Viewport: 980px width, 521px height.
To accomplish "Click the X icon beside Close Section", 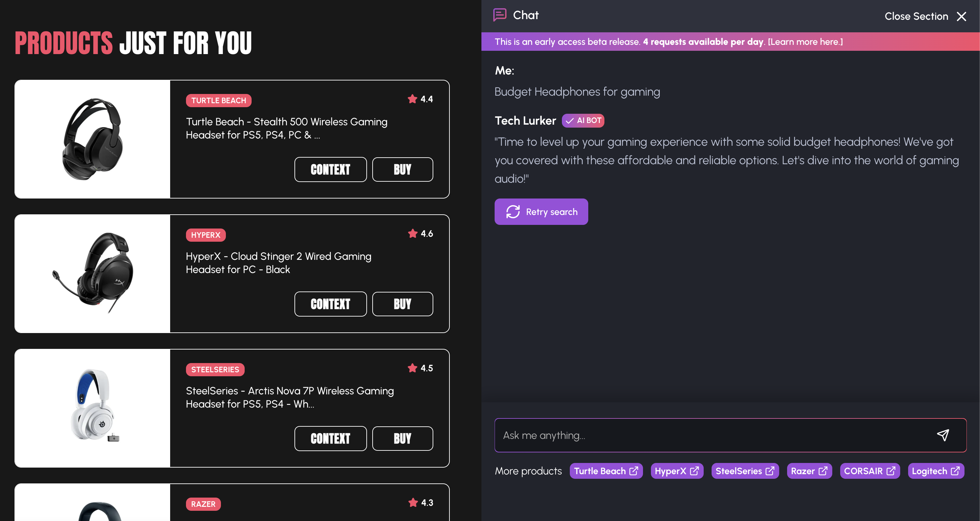I will (x=961, y=16).
